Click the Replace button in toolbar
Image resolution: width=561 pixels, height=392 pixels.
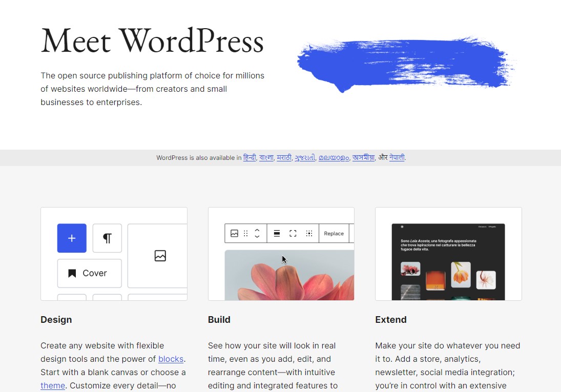point(334,234)
